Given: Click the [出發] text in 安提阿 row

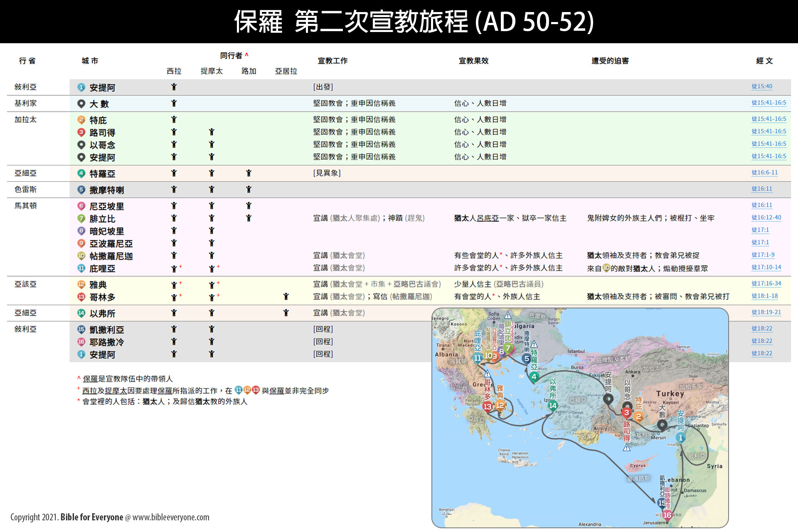Looking at the screenshot, I should pos(323,87).
